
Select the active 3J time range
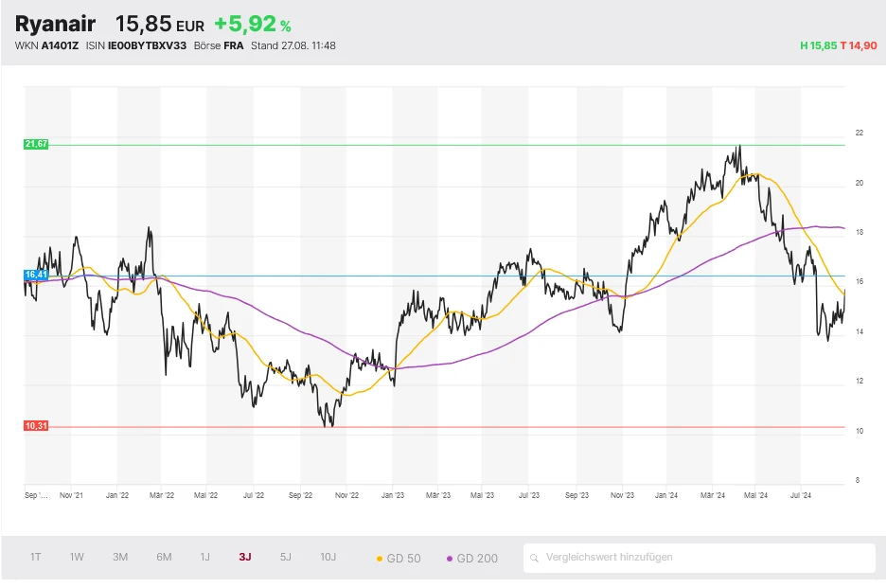coord(245,557)
